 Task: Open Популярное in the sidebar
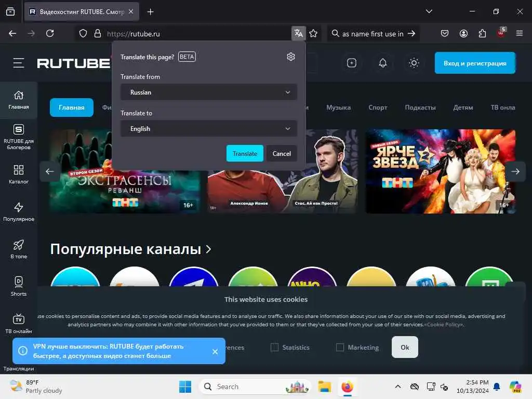[x=19, y=212]
